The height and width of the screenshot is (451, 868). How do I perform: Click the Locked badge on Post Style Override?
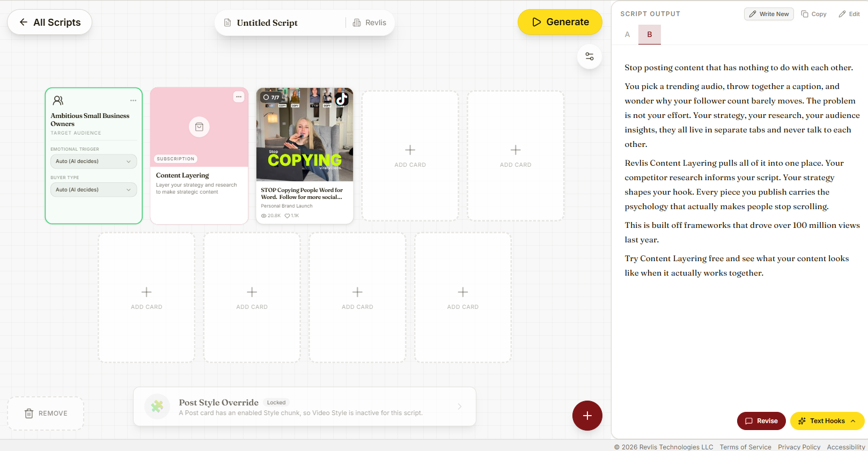(x=276, y=402)
